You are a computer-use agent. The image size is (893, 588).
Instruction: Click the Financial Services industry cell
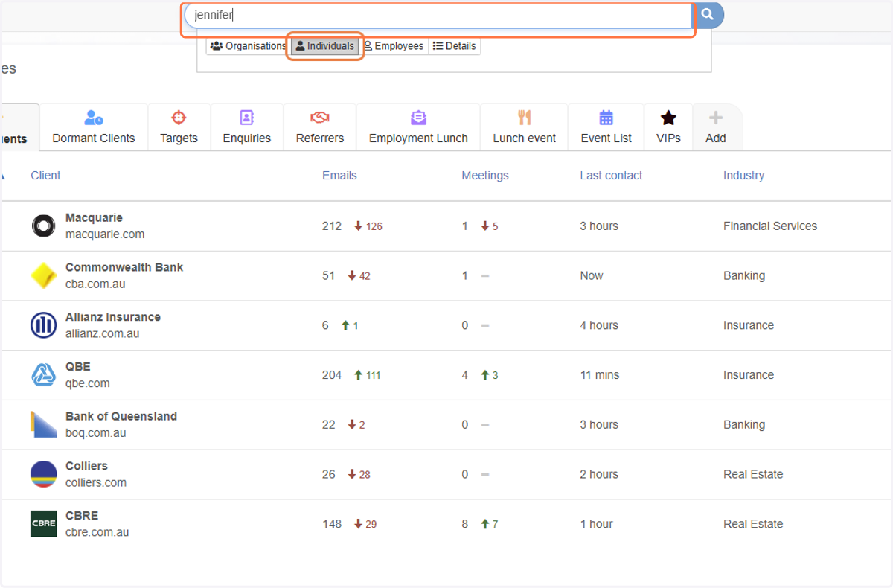point(770,226)
